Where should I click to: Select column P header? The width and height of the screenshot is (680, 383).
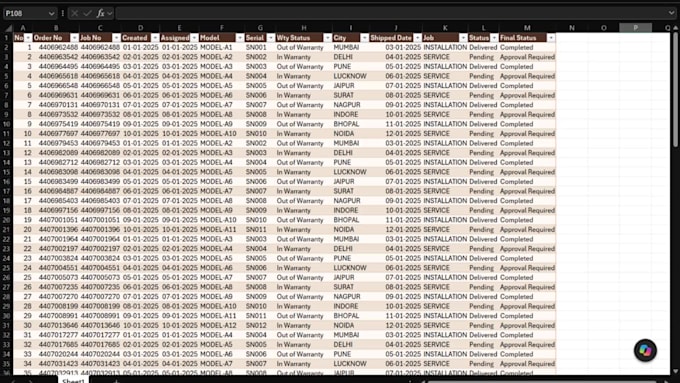[635, 28]
